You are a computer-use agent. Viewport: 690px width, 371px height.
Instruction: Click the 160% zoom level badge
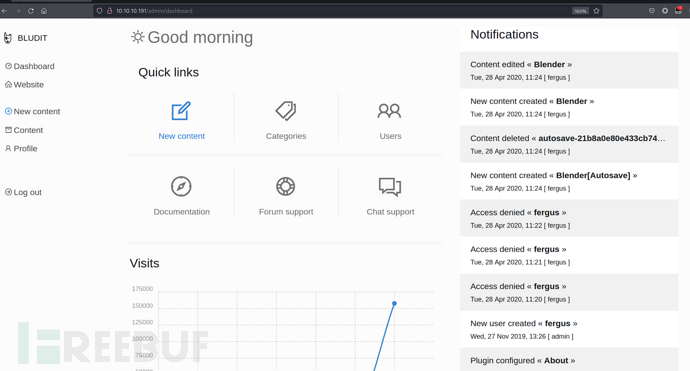[x=580, y=11]
